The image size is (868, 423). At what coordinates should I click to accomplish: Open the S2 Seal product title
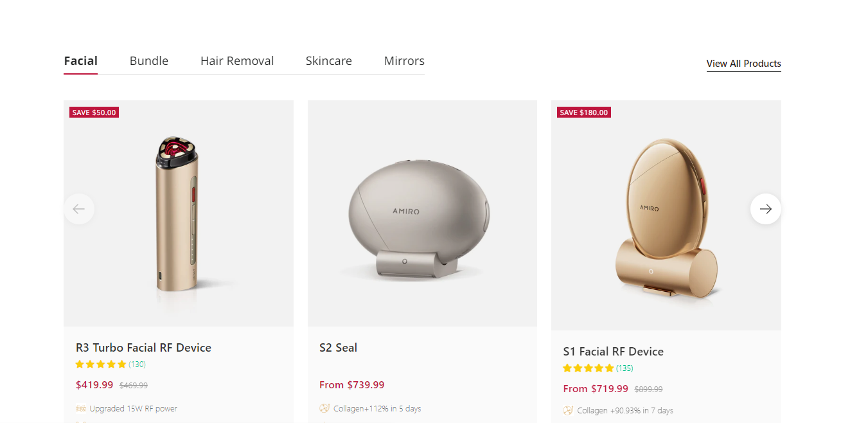pos(338,348)
